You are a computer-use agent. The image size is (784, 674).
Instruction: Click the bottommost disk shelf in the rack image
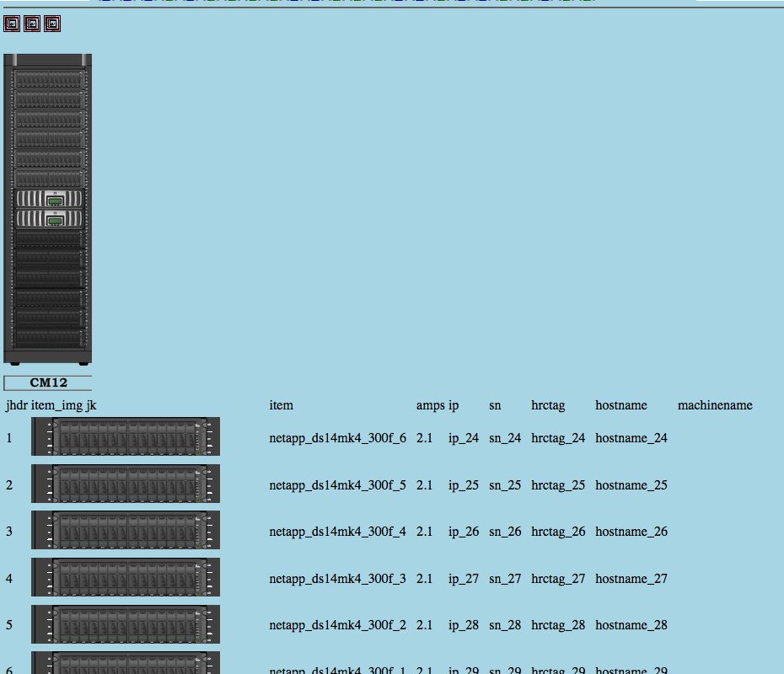(x=49, y=338)
